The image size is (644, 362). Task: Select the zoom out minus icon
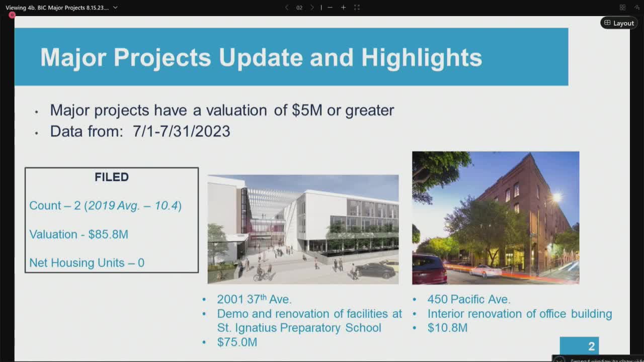[x=330, y=8]
